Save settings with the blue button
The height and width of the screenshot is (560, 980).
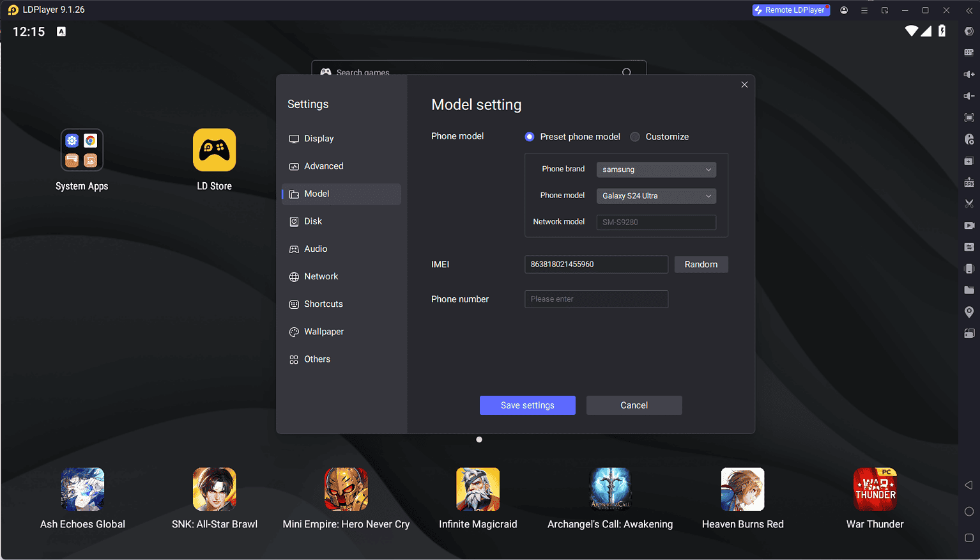point(527,405)
